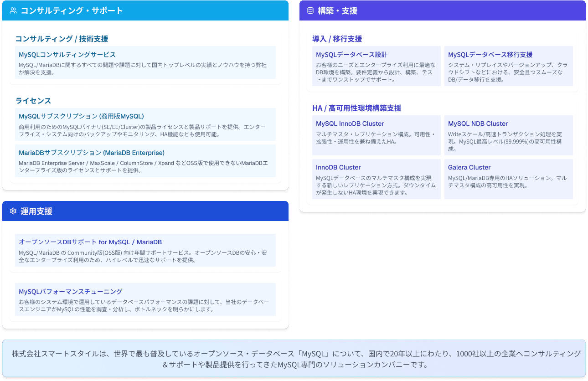The image size is (588, 381).
Task: Click the database icon beside 構築・支援
Action: click(310, 10)
